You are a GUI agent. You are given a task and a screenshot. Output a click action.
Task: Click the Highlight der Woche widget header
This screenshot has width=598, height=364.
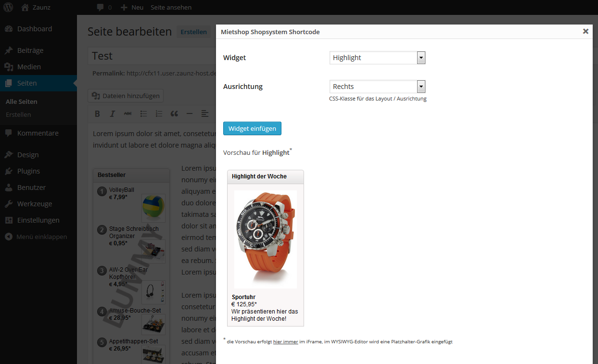coord(266,176)
